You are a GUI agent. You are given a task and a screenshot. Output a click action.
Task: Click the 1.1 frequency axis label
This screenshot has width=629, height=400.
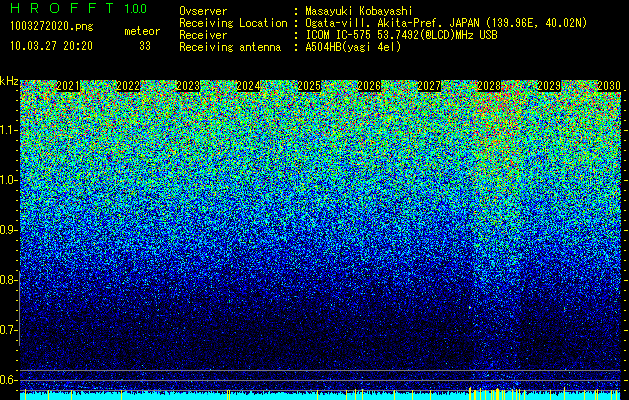click(x=8, y=130)
